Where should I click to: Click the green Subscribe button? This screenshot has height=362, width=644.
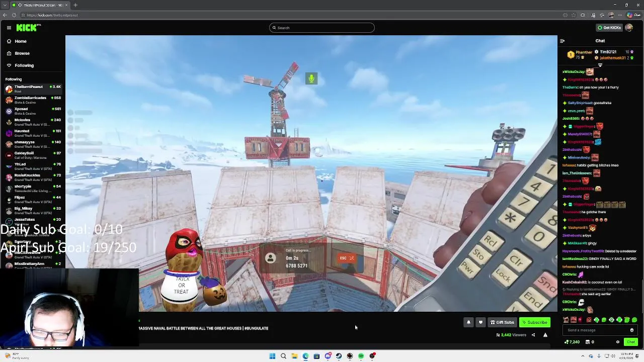[534, 322]
